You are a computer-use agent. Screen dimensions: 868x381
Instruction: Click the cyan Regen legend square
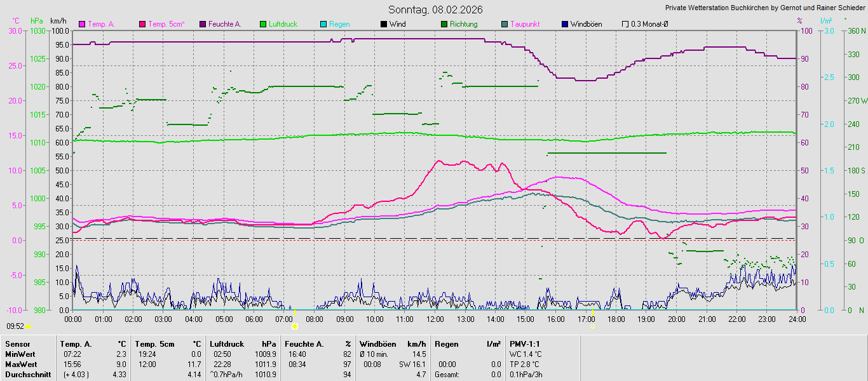coord(323,24)
